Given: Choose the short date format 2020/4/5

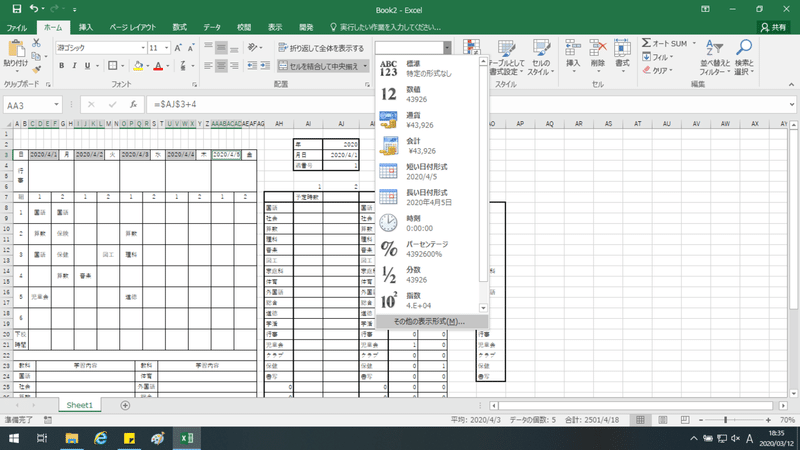Looking at the screenshot, I should point(428,171).
